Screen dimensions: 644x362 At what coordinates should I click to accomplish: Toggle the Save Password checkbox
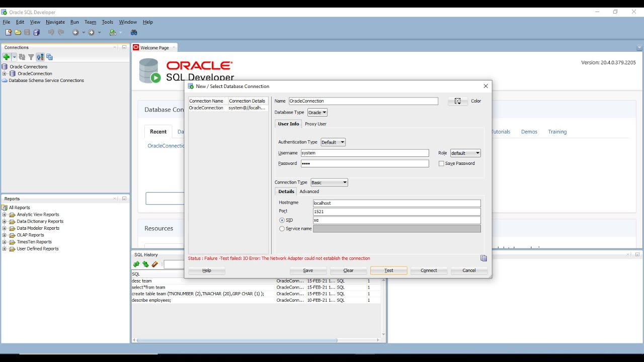[441, 163]
